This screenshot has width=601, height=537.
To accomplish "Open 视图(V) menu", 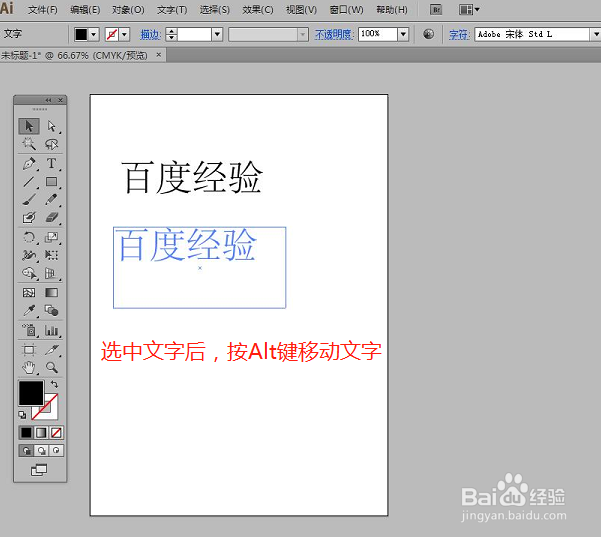I will [301, 10].
